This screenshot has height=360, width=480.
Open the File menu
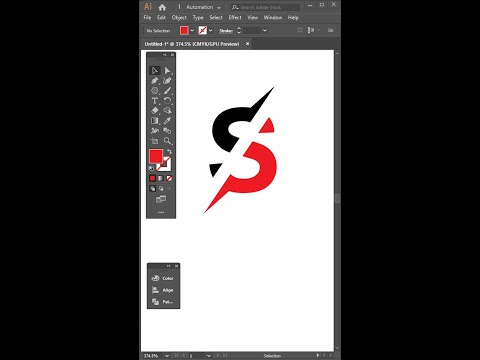tap(147, 17)
